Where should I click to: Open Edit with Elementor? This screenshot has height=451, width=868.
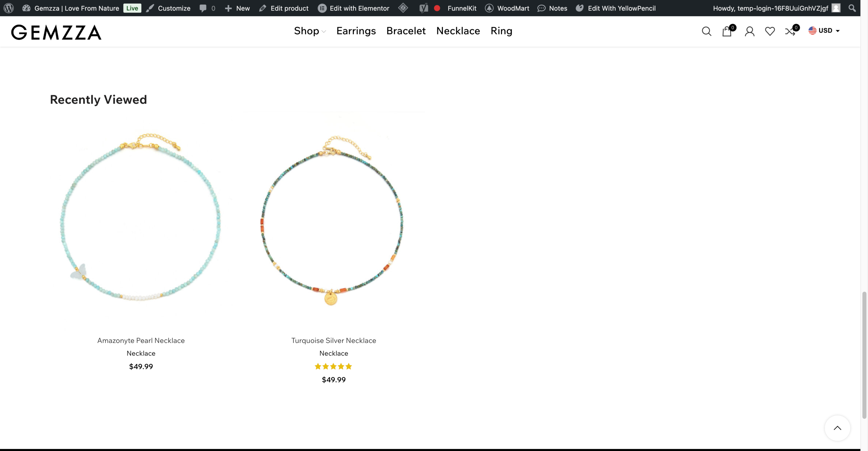click(353, 8)
